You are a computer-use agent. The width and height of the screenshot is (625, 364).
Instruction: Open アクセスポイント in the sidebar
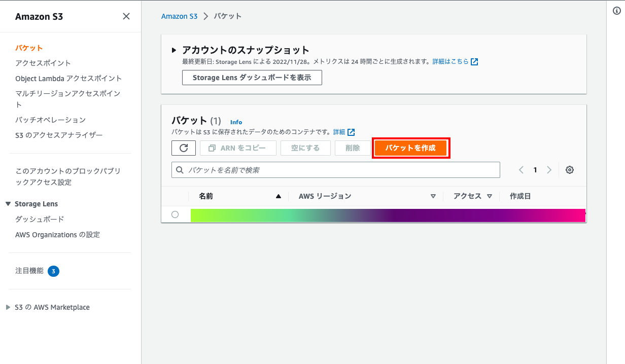[43, 63]
